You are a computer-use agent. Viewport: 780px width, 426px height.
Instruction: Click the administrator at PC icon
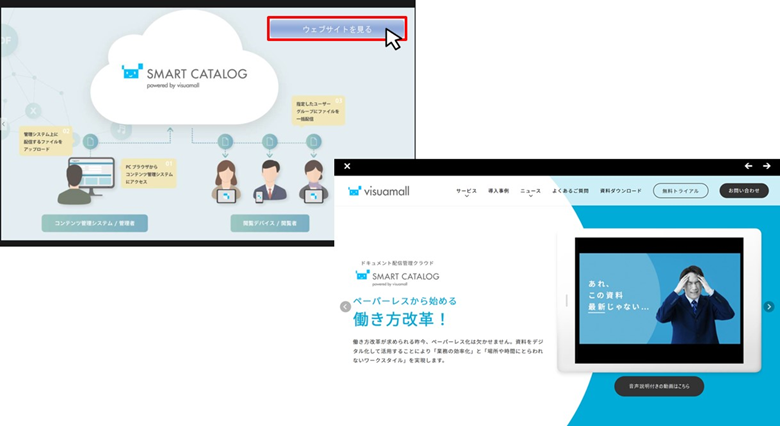point(85,181)
